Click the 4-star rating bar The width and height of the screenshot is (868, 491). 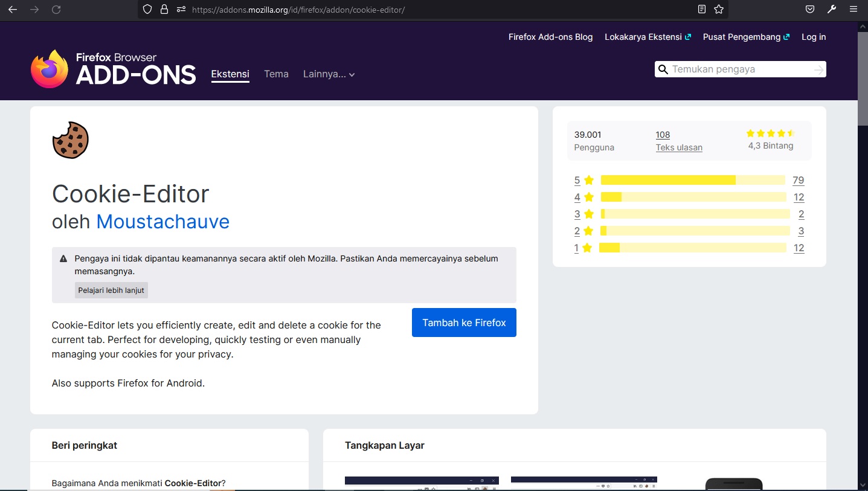[693, 197]
